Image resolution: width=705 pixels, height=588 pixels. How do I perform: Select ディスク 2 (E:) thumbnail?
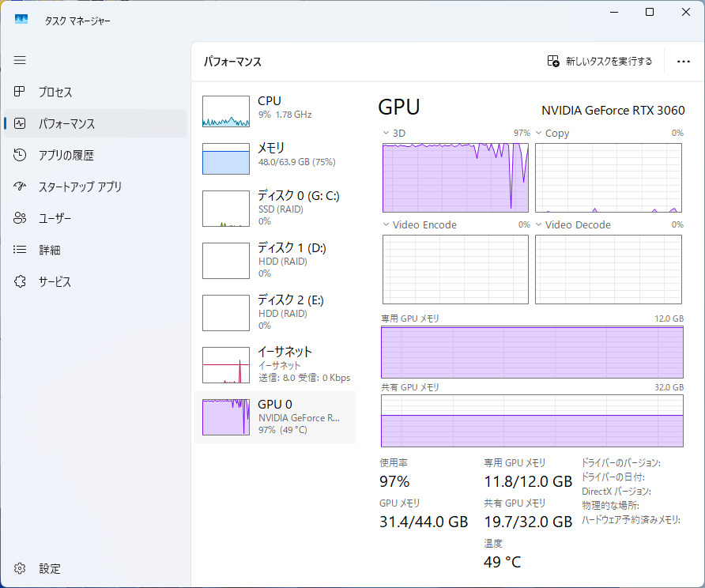click(x=226, y=313)
